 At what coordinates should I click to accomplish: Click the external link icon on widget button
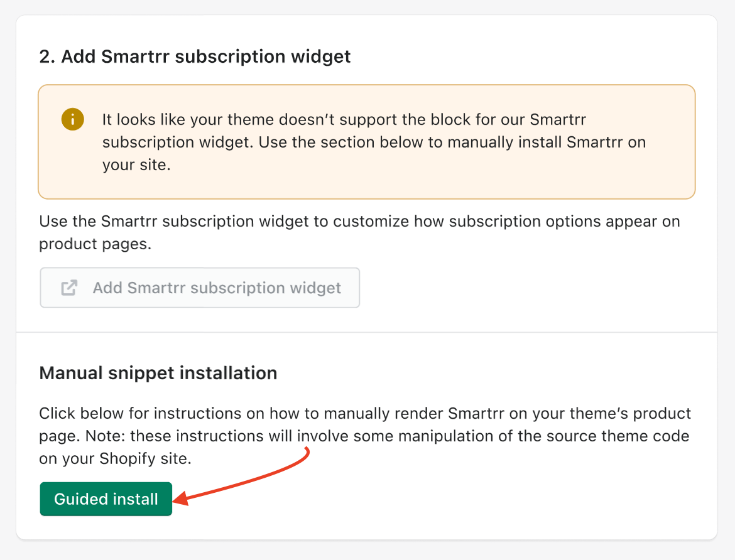[x=69, y=288]
